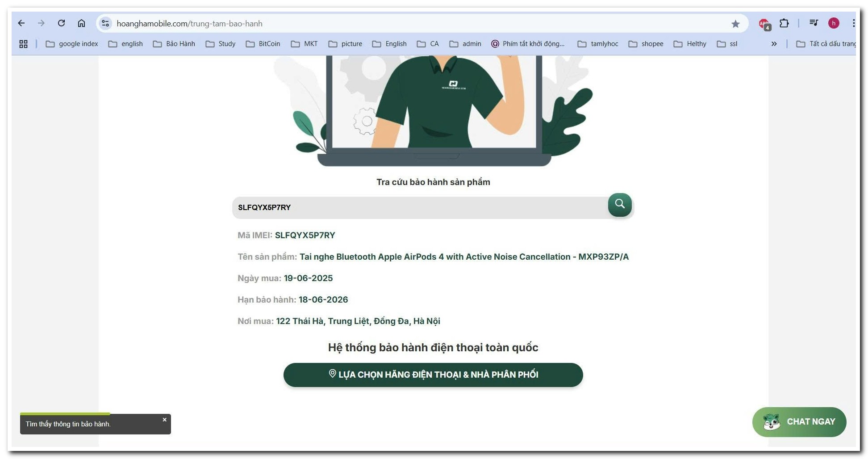Open Phím tắt khởi động bookmark

point(528,44)
